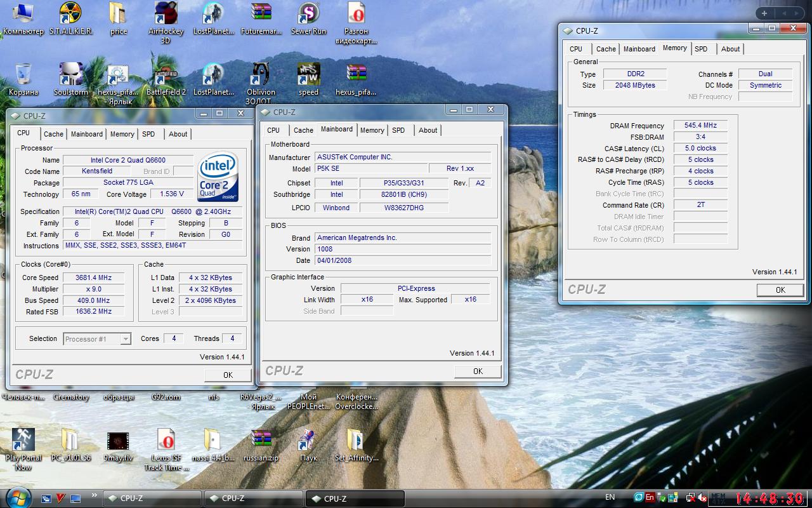812x508 pixels.
Task: Open Cache tab in the Memory window
Action: [606, 49]
